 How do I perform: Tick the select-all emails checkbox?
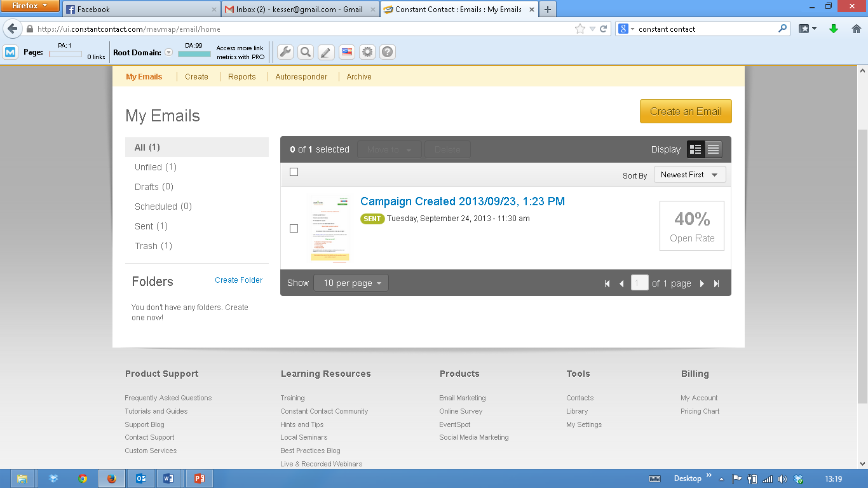click(294, 172)
